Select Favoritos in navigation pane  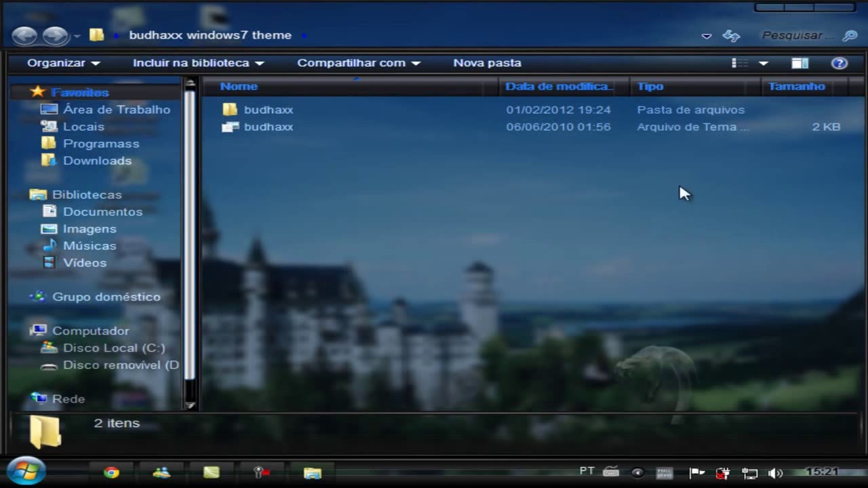click(80, 92)
